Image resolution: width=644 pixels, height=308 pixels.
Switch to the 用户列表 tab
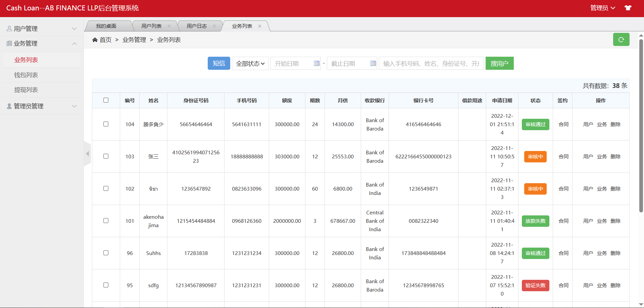(x=151, y=26)
